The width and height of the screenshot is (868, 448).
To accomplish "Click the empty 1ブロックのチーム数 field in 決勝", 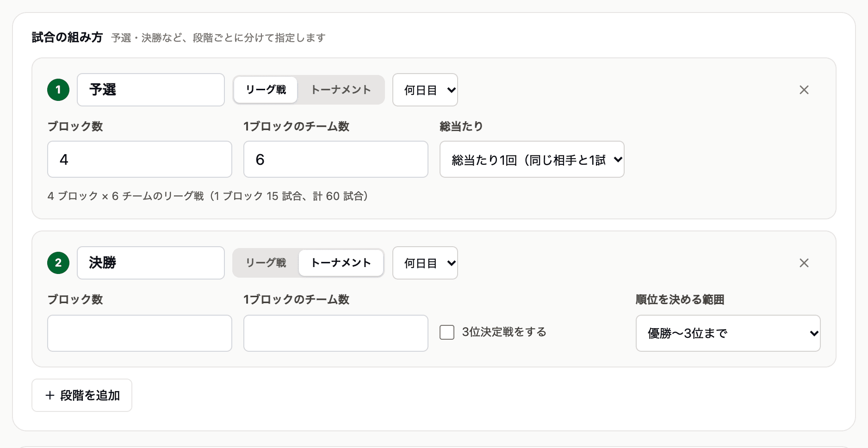I will [x=336, y=333].
